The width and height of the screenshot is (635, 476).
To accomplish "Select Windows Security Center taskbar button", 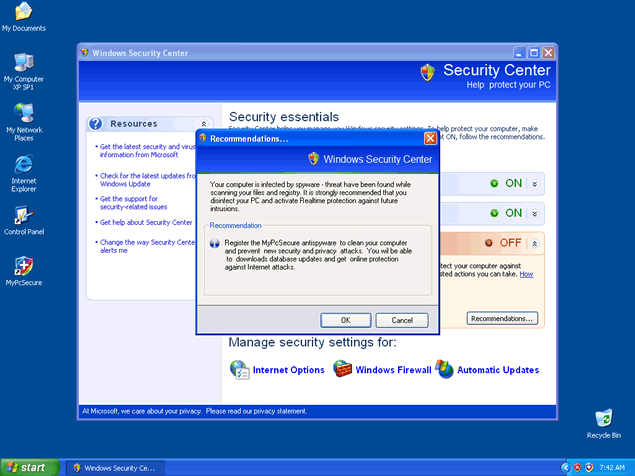I will pyautogui.click(x=112, y=467).
